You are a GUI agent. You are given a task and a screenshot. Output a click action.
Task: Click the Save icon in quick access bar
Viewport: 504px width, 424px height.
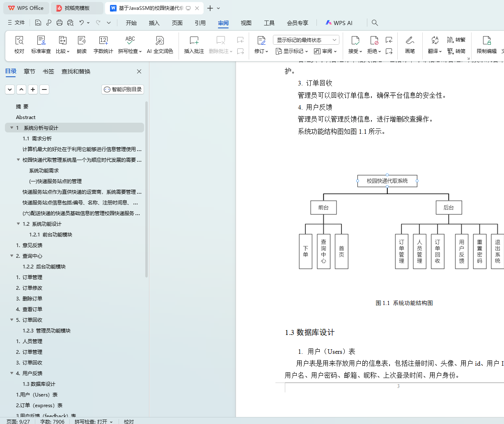click(x=38, y=23)
